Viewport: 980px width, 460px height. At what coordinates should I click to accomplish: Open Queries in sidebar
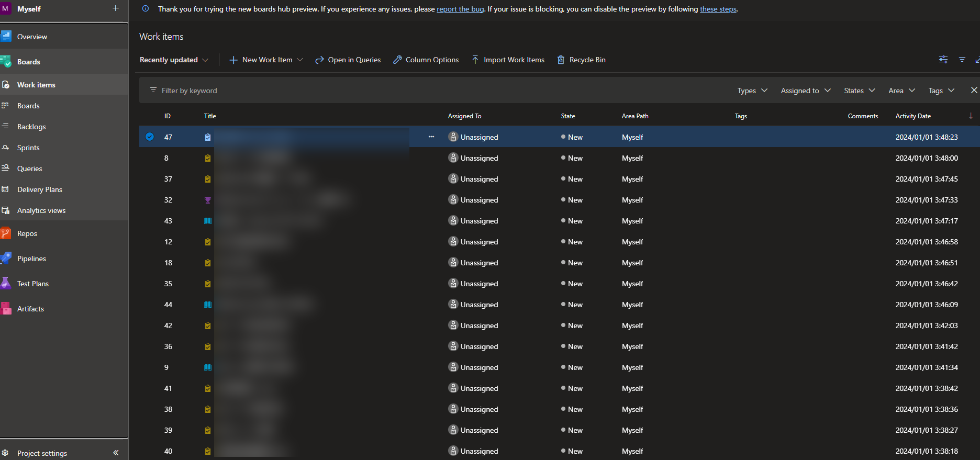[x=64, y=169]
